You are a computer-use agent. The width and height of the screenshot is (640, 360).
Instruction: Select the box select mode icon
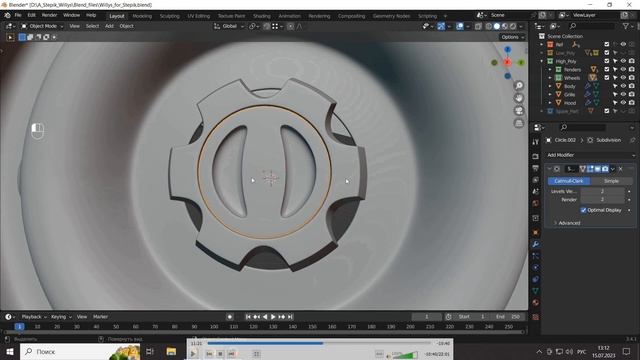(x=22, y=37)
